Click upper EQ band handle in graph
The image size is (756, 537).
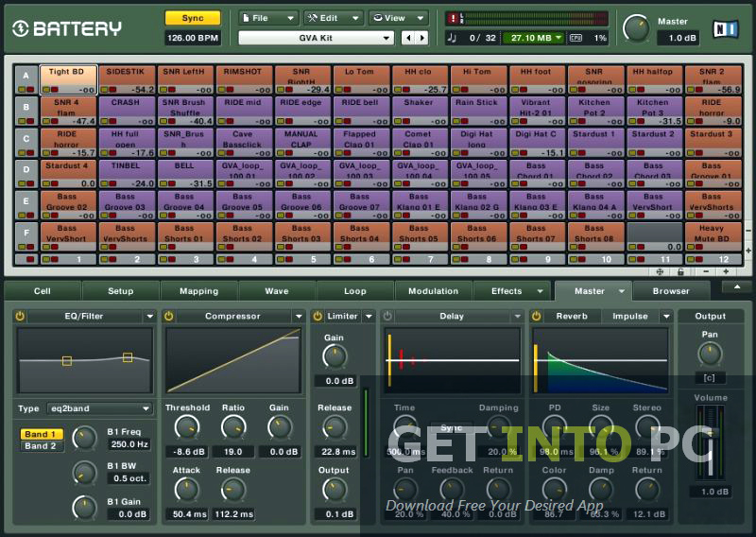(x=128, y=357)
